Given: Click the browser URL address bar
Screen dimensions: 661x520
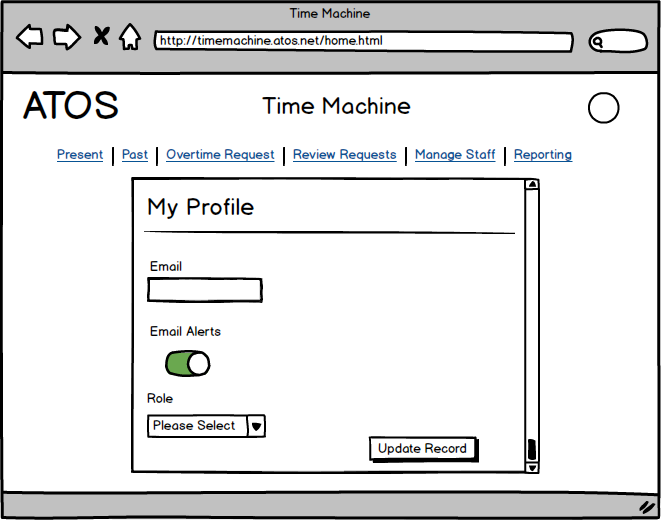Looking at the screenshot, I should point(363,42).
